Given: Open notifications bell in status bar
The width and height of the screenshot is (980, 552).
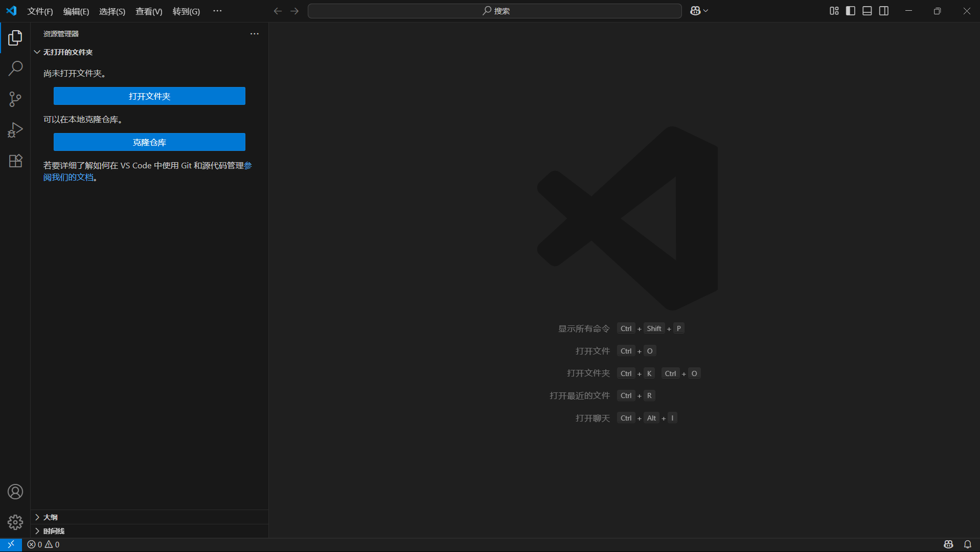Looking at the screenshot, I should pyautogui.click(x=968, y=545).
